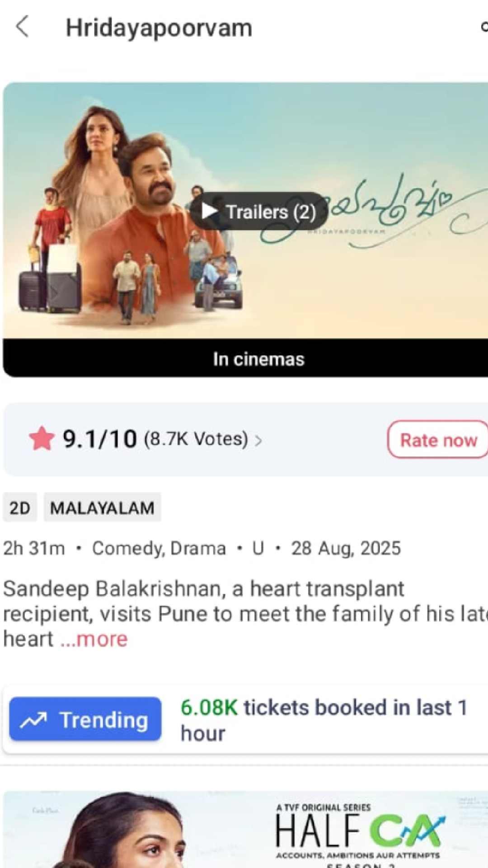488x868 pixels.
Task: Select the MALAYALAM language tag
Action: point(102,508)
